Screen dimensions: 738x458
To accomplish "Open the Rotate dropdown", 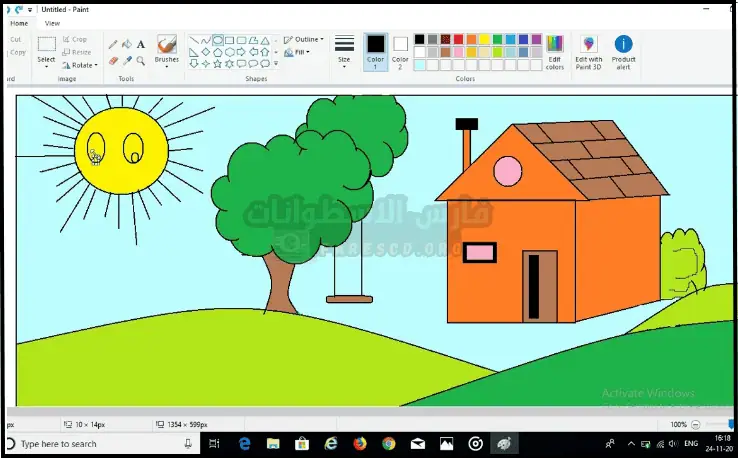I will 80,65.
